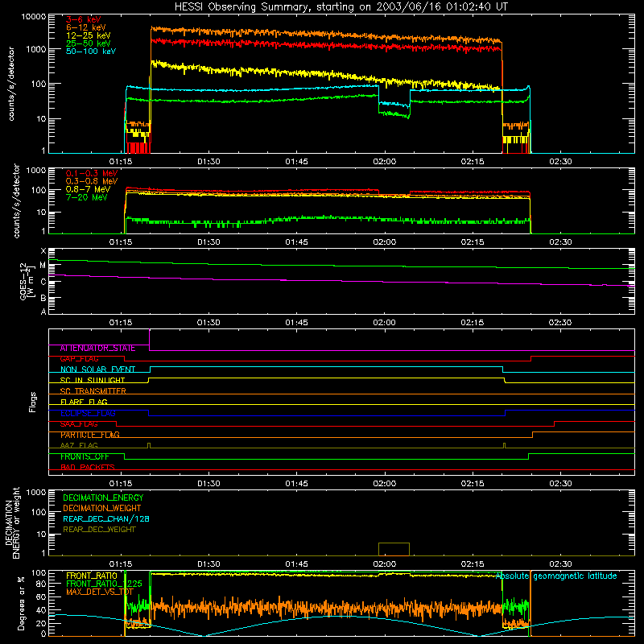Click the PARTICLE_FLAG label
The height and width of the screenshot is (644, 644).
pyautogui.click(x=90, y=435)
